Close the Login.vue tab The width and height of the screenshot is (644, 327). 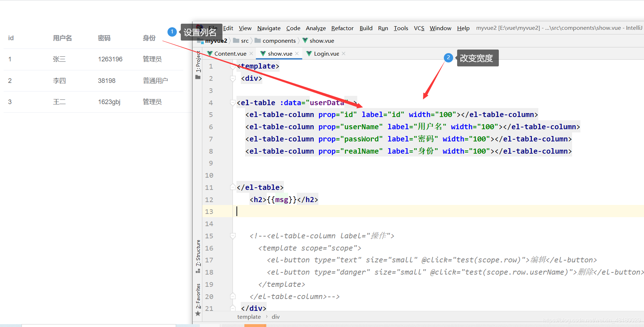point(344,53)
